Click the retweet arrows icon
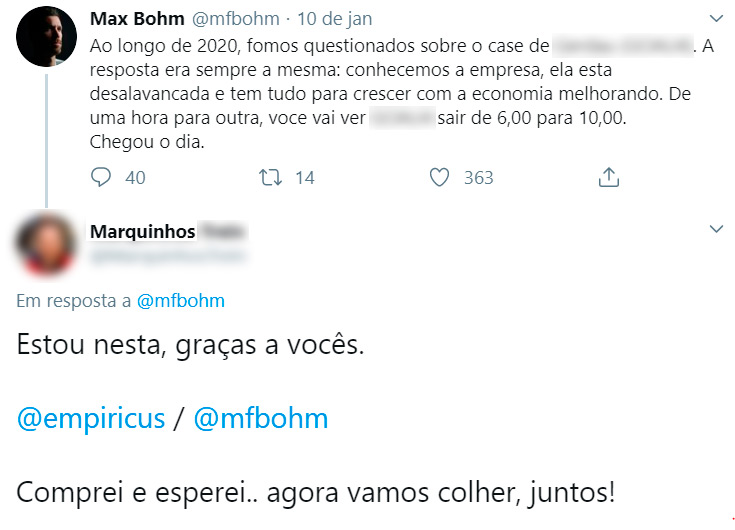Screen dimensions: 735x530 coord(270,177)
